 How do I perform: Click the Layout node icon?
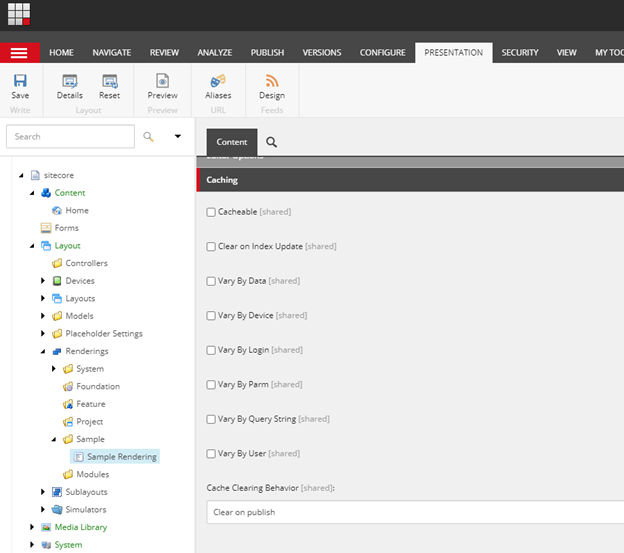point(46,245)
